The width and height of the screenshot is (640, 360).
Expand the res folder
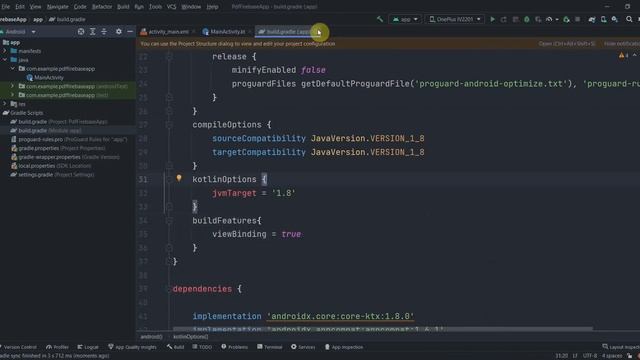(x=5, y=104)
